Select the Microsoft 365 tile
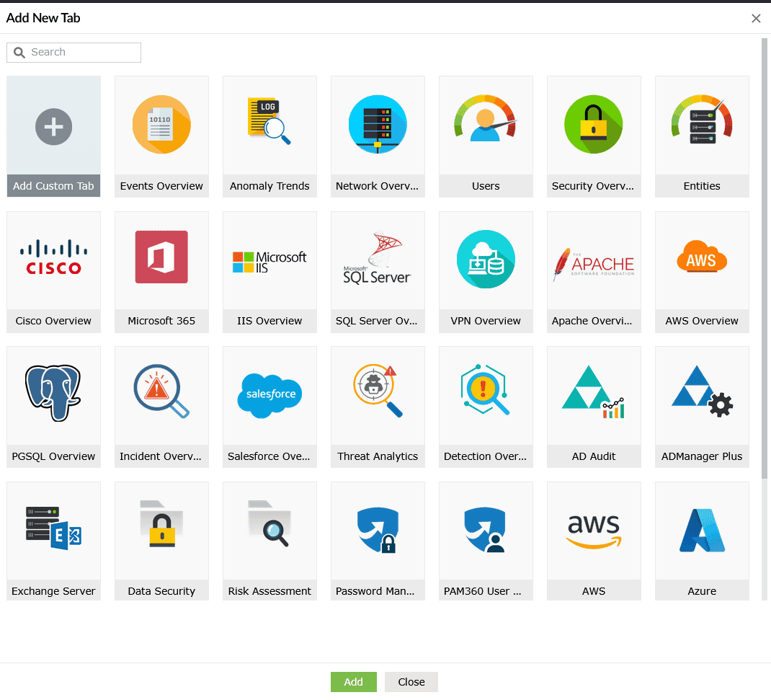The width and height of the screenshot is (771, 700). pyautogui.click(x=162, y=272)
